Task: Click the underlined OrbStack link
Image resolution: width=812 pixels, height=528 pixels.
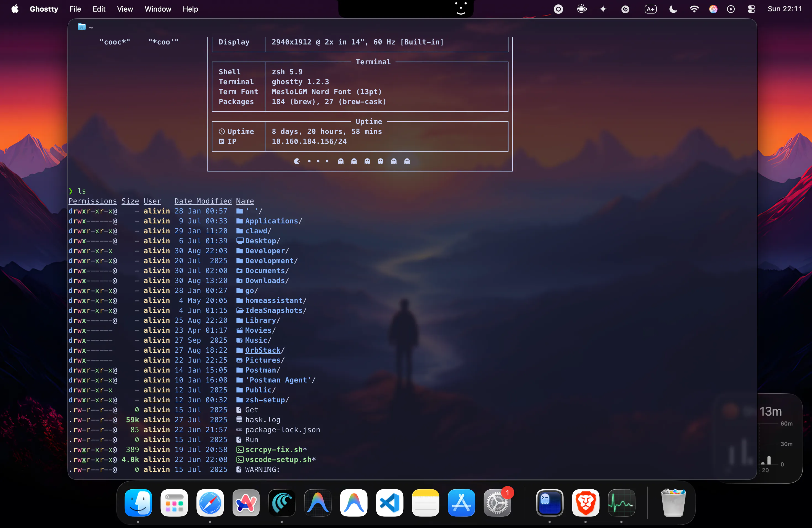Action: [x=263, y=350]
